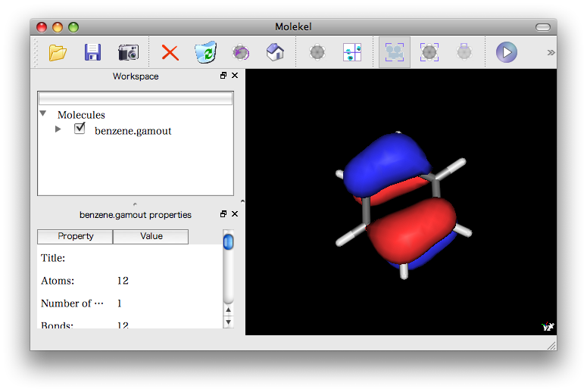The width and height of the screenshot is (587, 392).
Task: Click the window resize grip corner
Action: [551, 346]
